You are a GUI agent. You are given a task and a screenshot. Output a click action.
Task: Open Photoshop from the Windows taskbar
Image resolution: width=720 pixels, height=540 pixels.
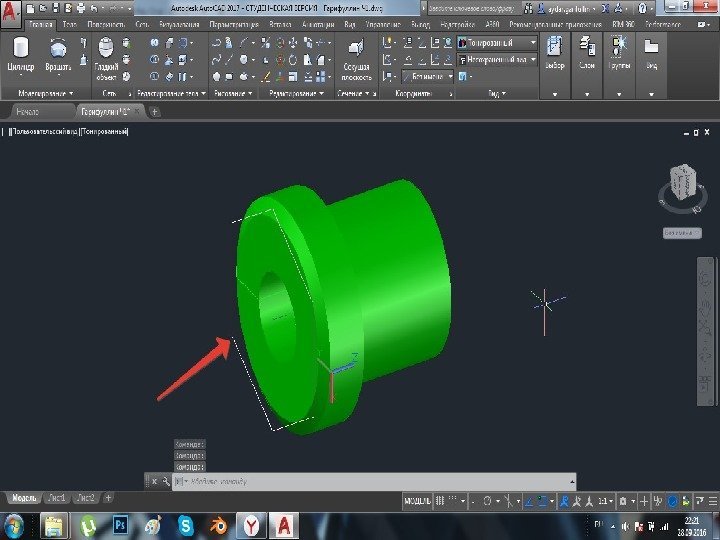pyautogui.click(x=120, y=524)
